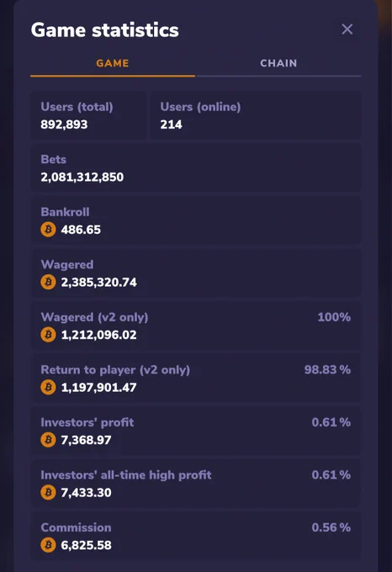Select the Users (total) stat card

(88, 115)
